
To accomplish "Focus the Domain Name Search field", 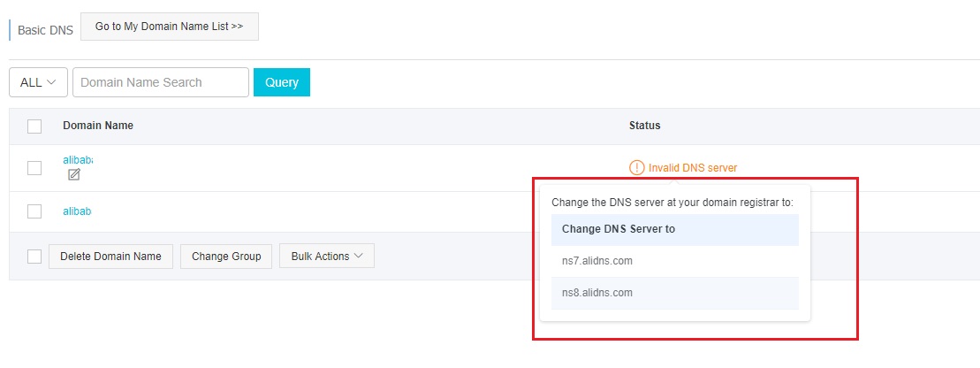I will (160, 82).
